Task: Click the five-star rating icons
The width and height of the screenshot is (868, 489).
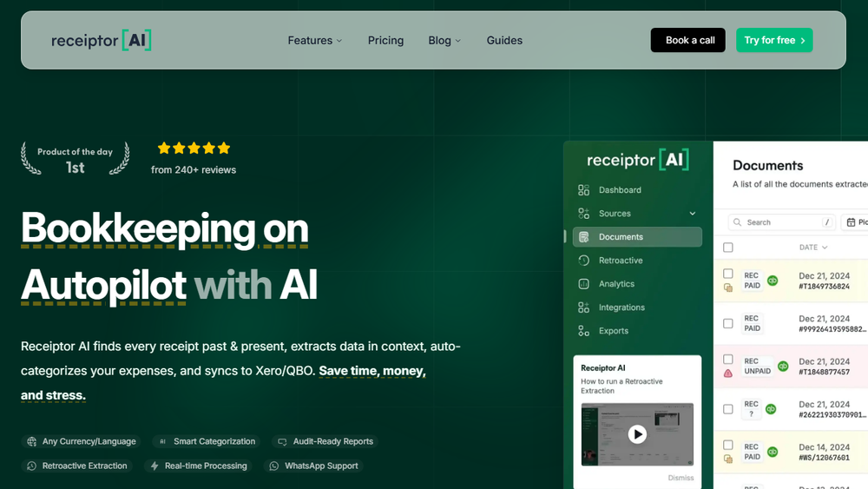Action: coord(194,149)
